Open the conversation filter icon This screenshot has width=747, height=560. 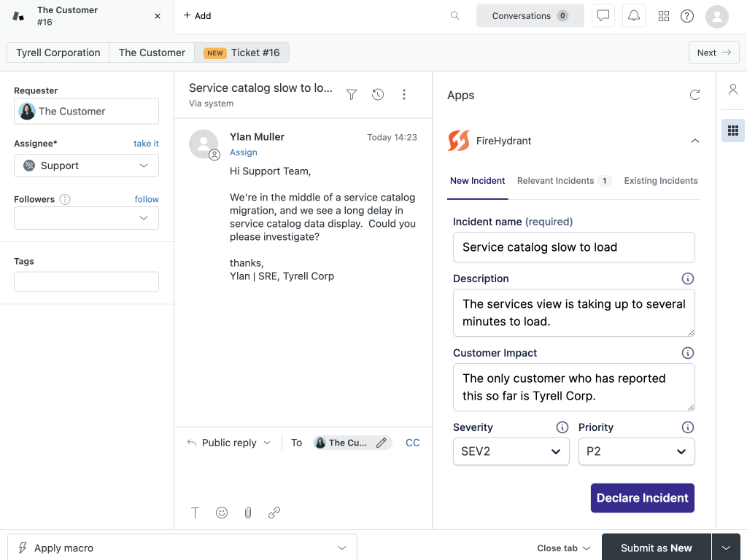click(351, 94)
